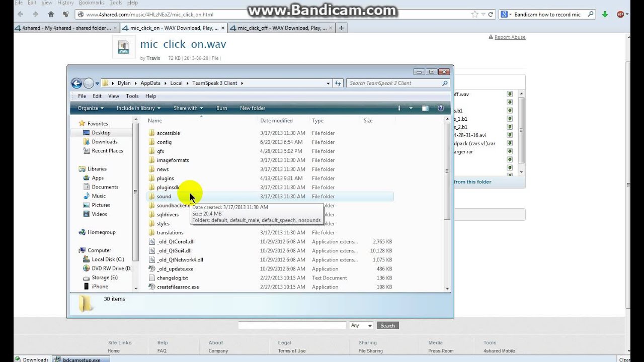644x362 pixels.
Task: Click the browser page reload icon
Action: click(490, 15)
